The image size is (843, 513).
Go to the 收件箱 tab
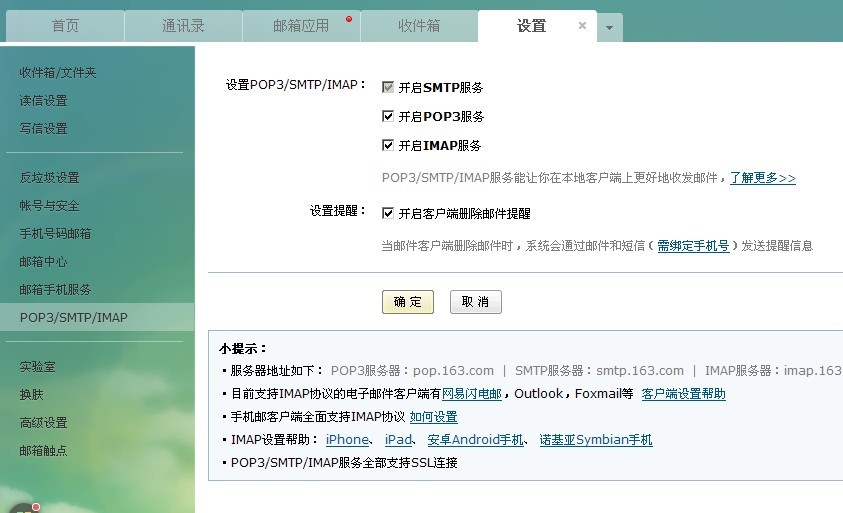(x=419, y=26)
